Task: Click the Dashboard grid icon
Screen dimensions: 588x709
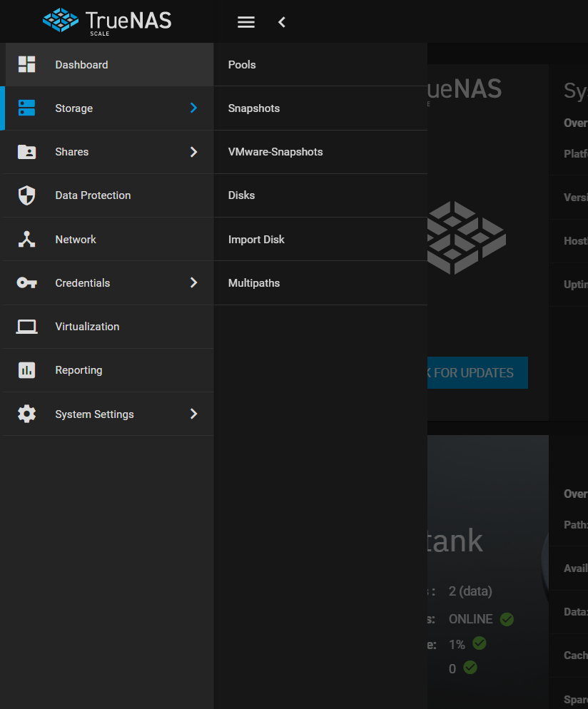Action: tap(26, 64)
